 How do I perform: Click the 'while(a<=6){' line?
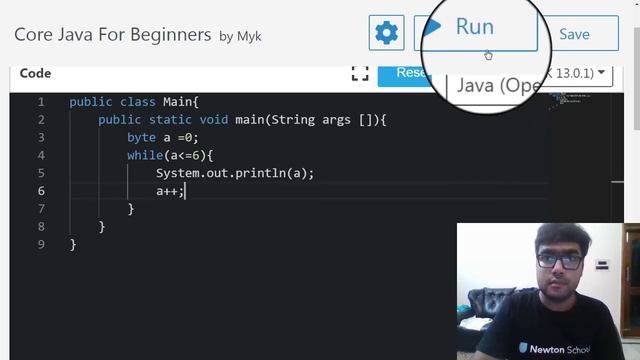(170, 156)
